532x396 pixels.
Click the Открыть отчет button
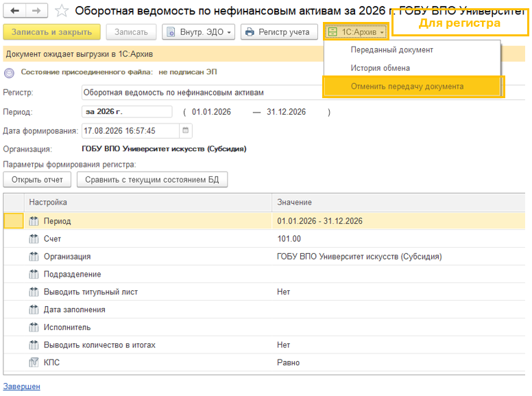(x=37, y=180)
